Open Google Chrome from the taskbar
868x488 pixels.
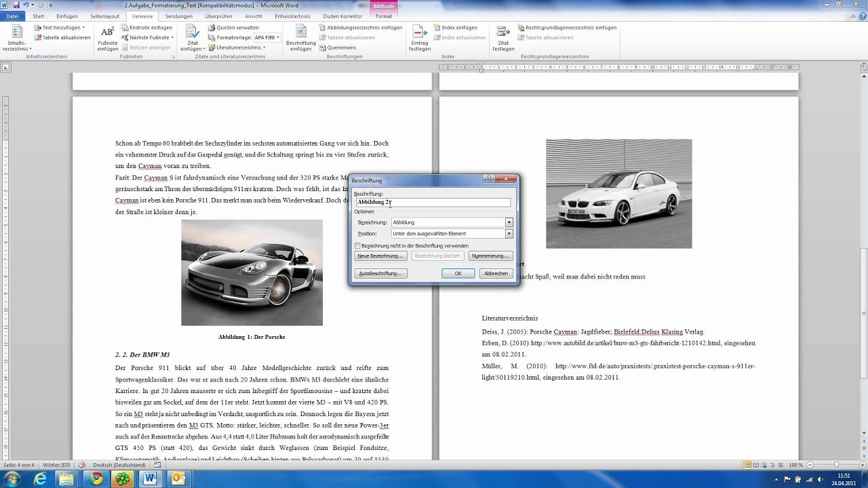click(x=96, y=479)
